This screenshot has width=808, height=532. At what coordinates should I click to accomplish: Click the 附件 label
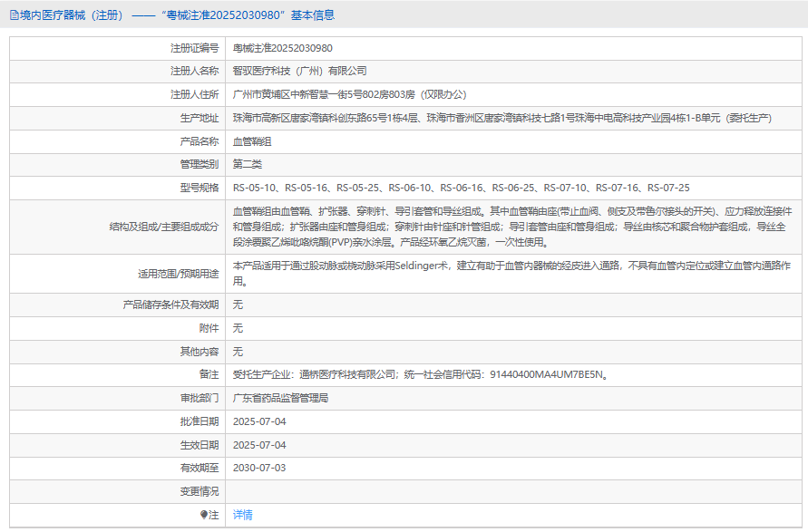coord(209,329)
